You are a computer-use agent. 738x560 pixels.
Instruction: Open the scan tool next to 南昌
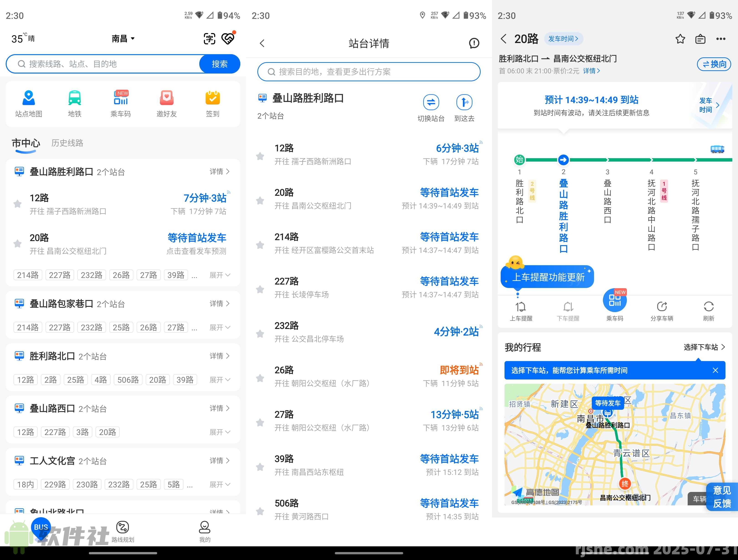[x=209, y=38]
